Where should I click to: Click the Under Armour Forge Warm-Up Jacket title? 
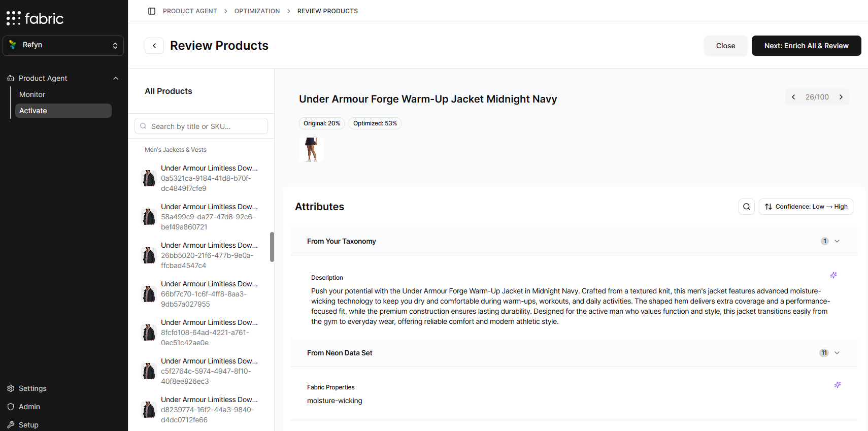coord(428,99)
